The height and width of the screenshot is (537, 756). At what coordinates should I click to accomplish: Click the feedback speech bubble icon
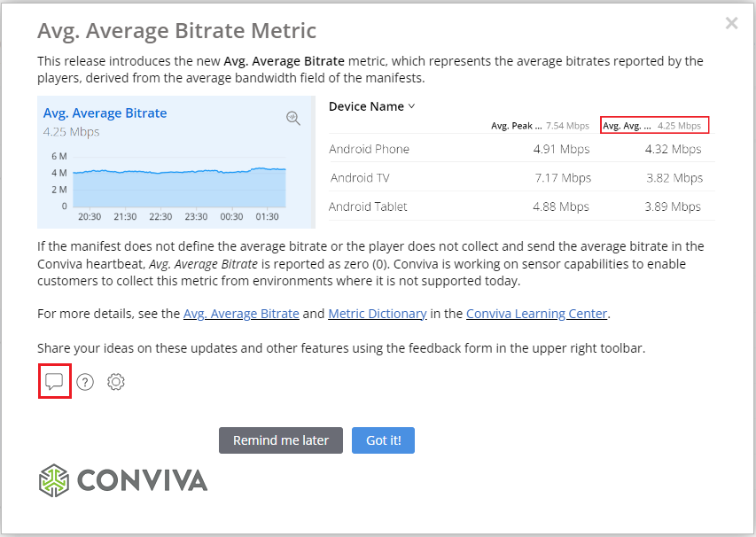(54, 382)
